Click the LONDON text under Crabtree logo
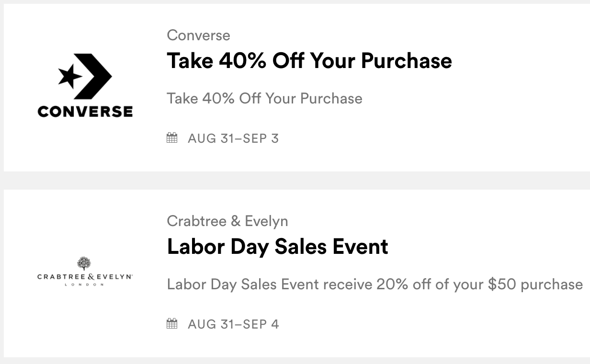Viewport: 590px width, 364px height. pyautogui.click(x=84, y=285)
